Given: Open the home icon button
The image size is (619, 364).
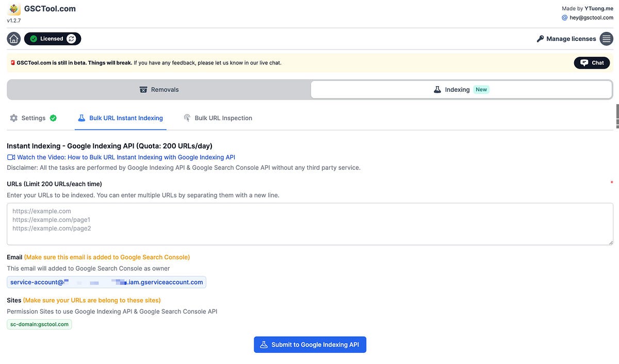Looking at the screenshot, I should point(13,38).
